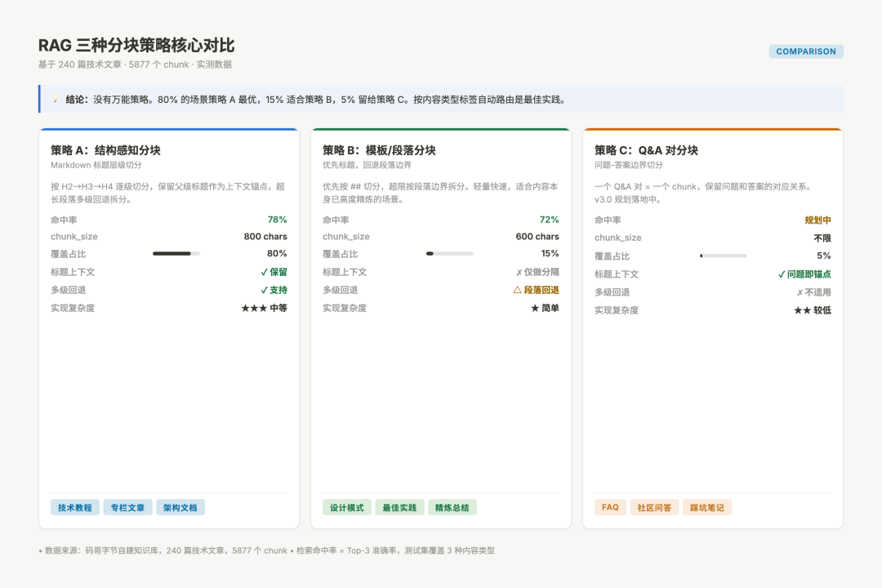Click the subtitle 基于 240 篇技术文章
Viewport: 882px width, 588px height.
pos(135,65)
